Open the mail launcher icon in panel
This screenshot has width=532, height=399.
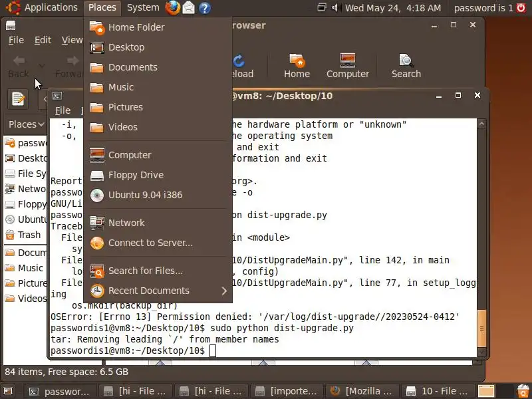coord(189,8)
